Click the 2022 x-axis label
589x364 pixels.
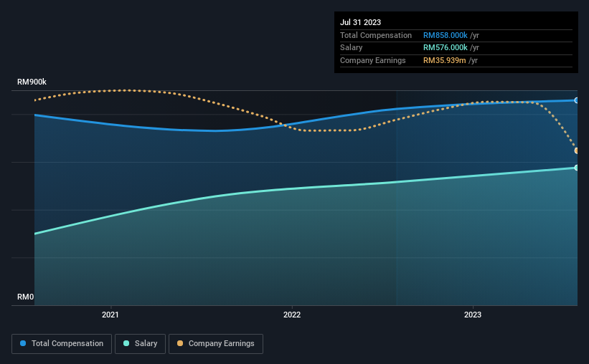pyautogui.click(x=292, y=315)
